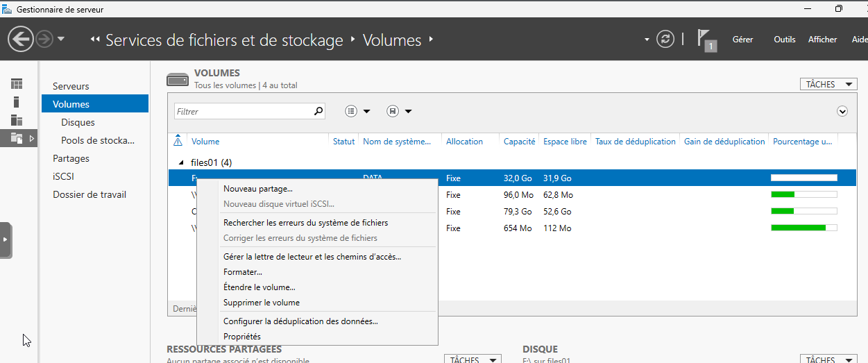
Task: Open the Dashboard icon in left sidebar
Action: (x=17, y=84)
